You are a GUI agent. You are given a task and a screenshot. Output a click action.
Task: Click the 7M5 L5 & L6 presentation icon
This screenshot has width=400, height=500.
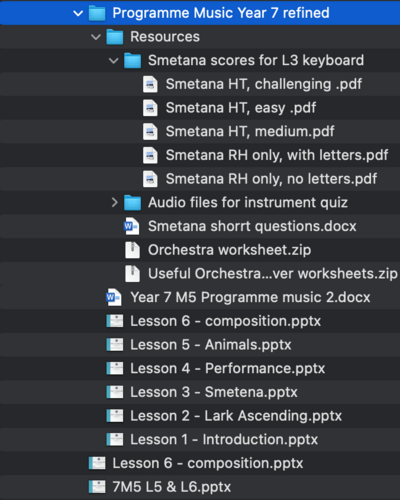point(97,487)
